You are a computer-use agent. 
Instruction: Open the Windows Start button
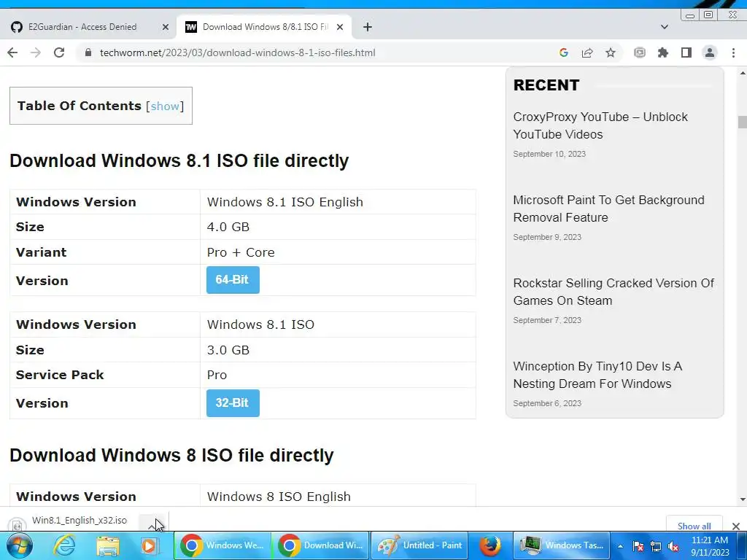click(20, 545)
